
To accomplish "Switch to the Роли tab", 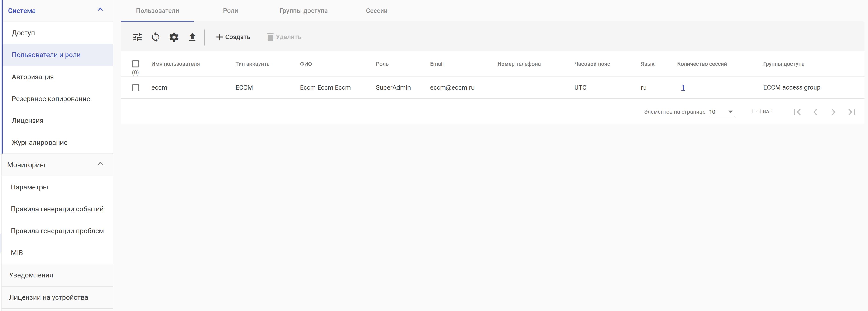I will pyautogui.click(x=230, y=11).
